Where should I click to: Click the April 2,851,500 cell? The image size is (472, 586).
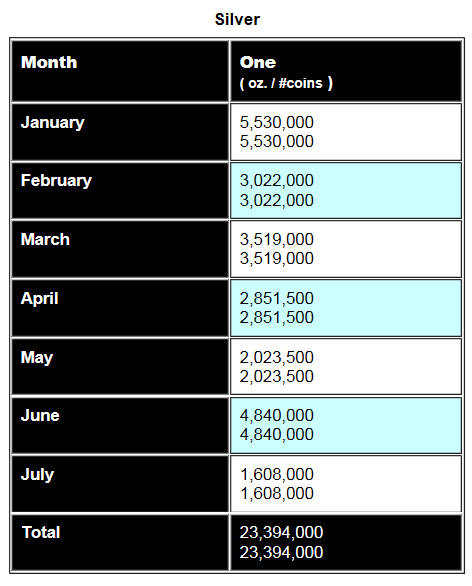(x=346, y=308)
